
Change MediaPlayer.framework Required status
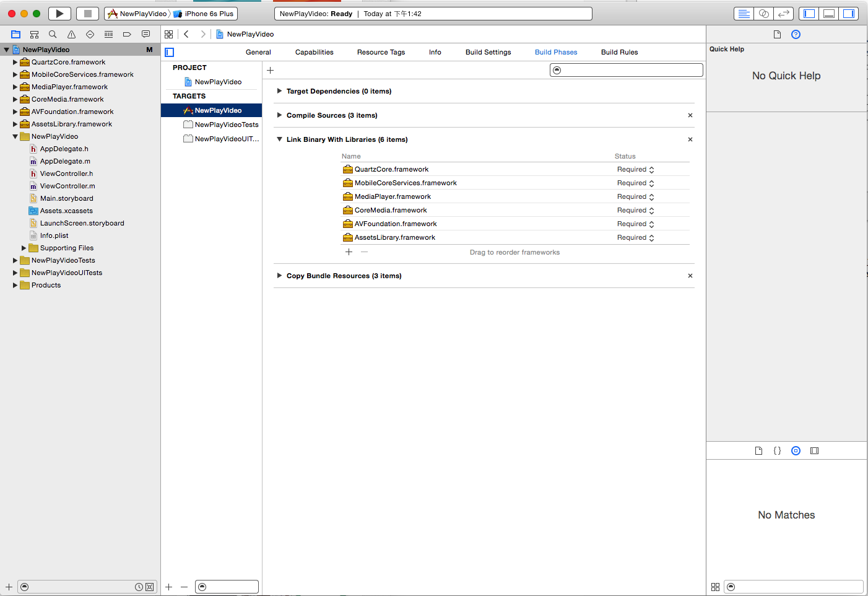635,196
